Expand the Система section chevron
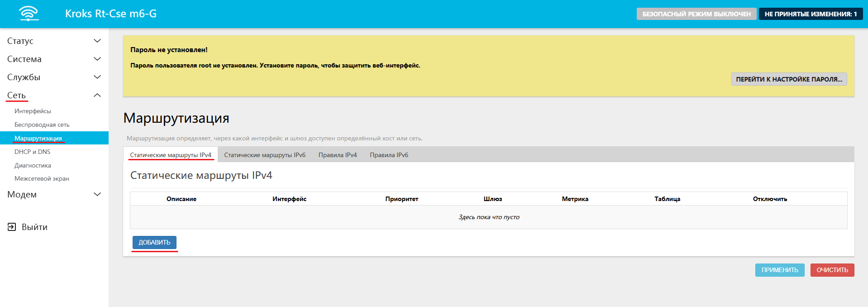Viewport: 868px width, 307px height. click(97, 59)
